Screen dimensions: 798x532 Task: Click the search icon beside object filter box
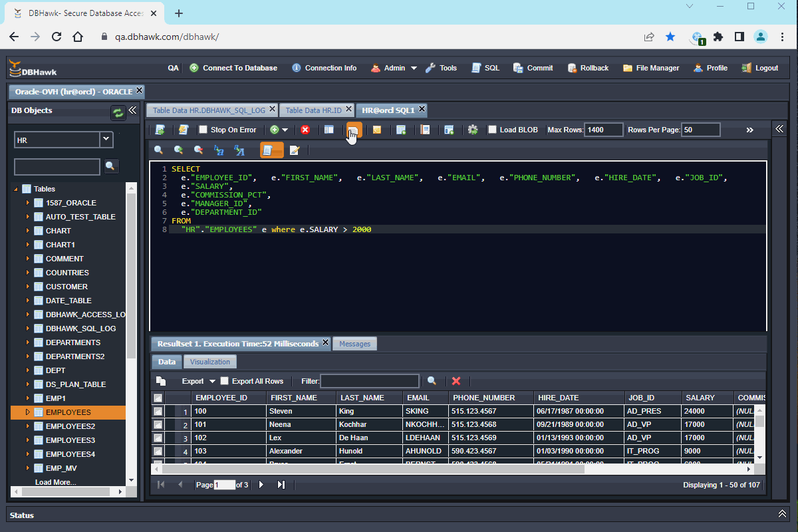click(111, 166)
